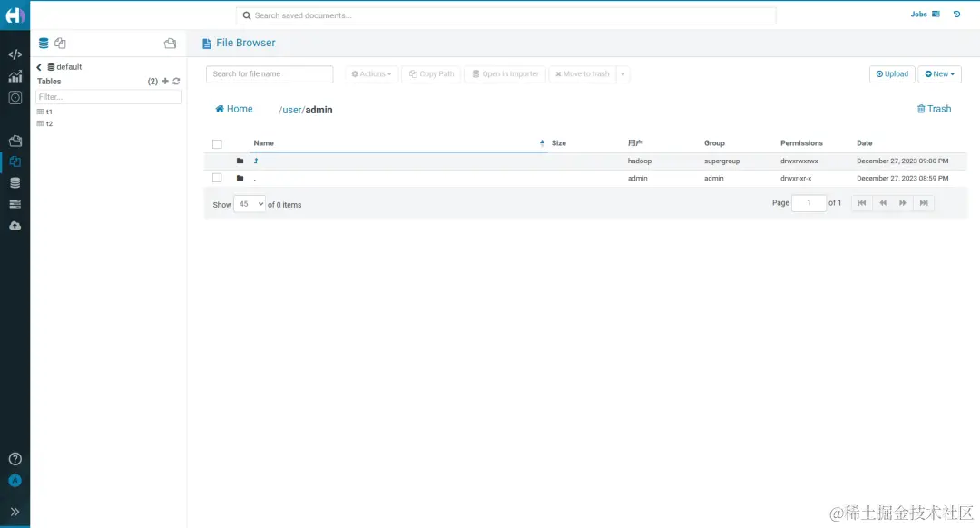The image size is (980, 528).
Task: Click the Upload button
Action: (892, 73)
